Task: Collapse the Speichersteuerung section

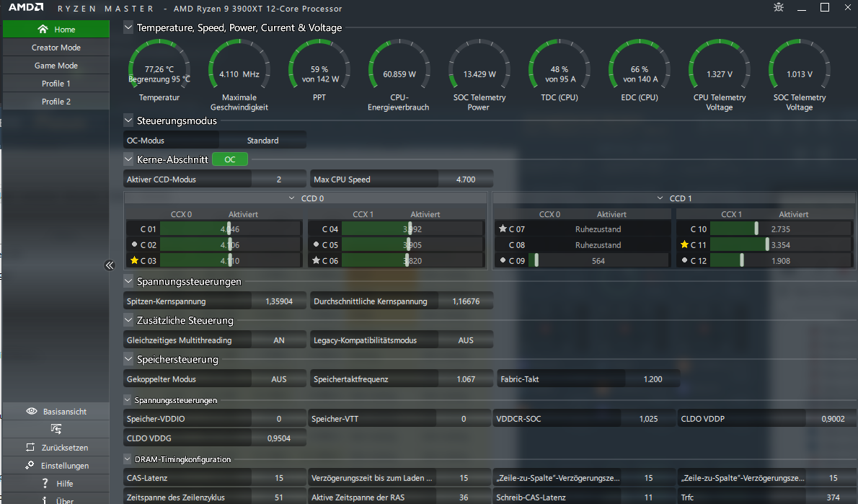Action: pyautogui.click(x=128, y=359)
